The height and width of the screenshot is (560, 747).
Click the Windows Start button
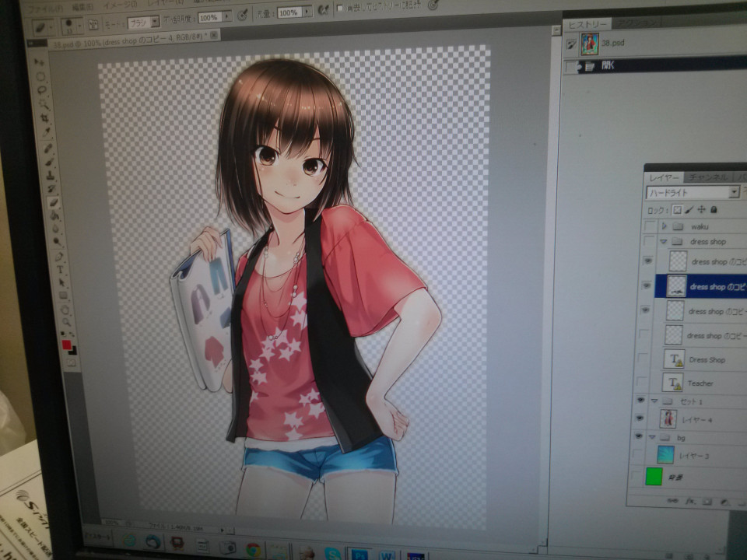point(96,537)
